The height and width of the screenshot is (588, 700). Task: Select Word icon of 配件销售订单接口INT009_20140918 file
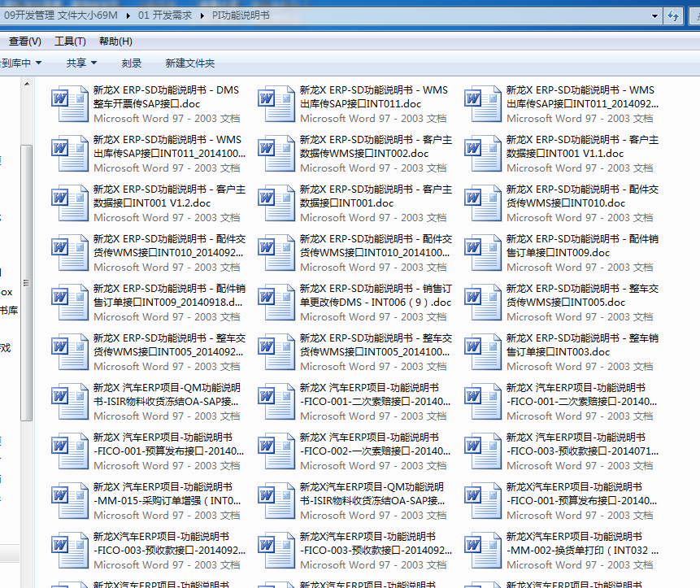tap(70, 302)
